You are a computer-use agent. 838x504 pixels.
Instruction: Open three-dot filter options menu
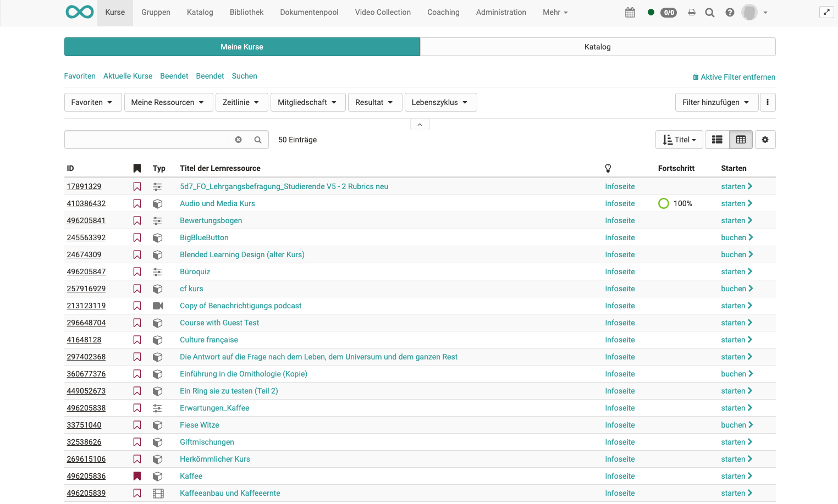tap(768, 102)
